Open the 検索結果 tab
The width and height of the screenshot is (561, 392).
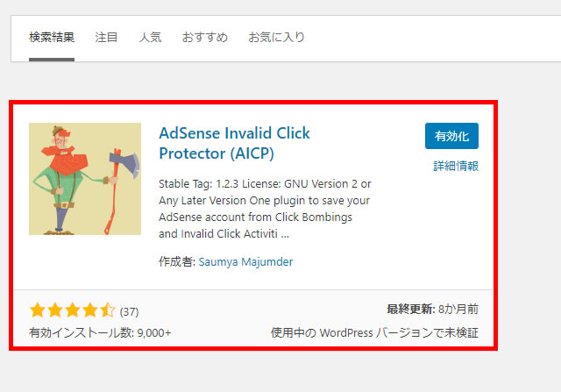(x=52, y=37)
